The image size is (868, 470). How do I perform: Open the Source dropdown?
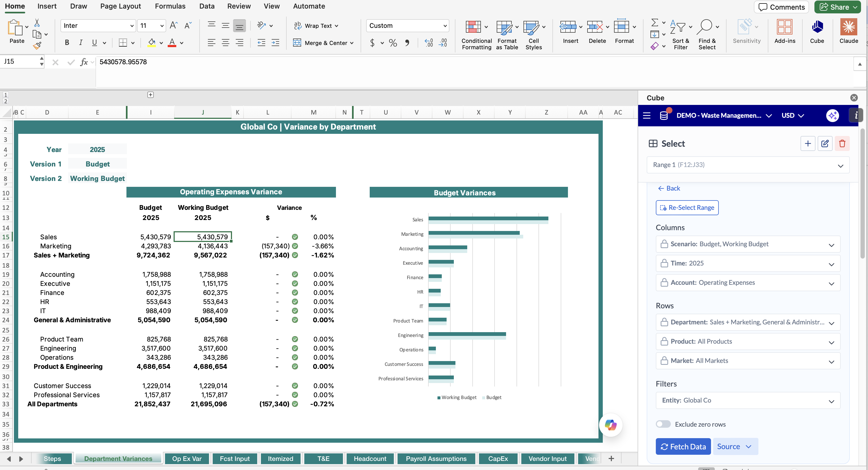coord(735,446)
